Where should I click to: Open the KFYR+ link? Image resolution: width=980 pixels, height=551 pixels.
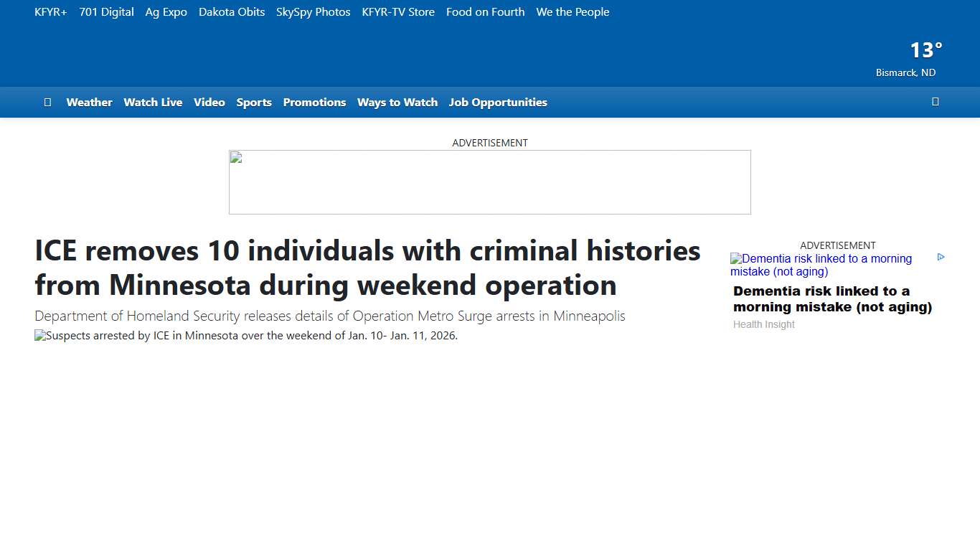tap(50, 11)
